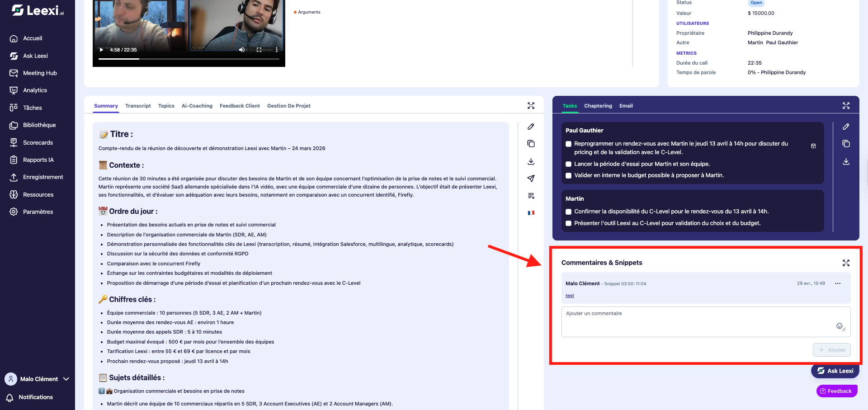Click 'Paul Gauthier' in the Autre row

pyautogui.click(x=782, y=42)
